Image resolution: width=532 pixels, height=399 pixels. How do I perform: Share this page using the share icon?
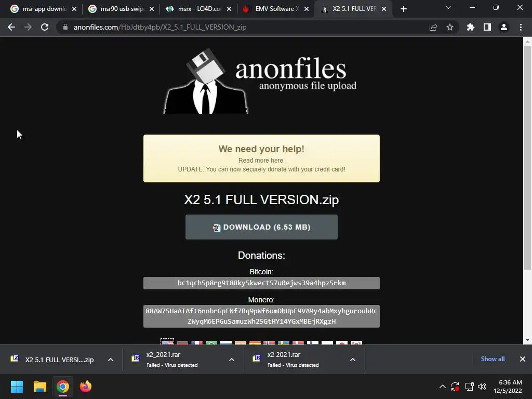click(433, 27)
